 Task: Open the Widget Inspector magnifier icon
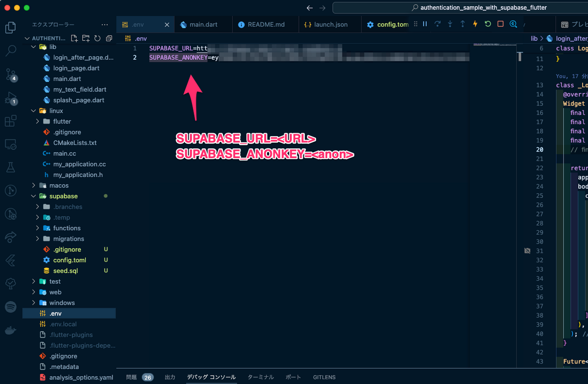(514, 24)
